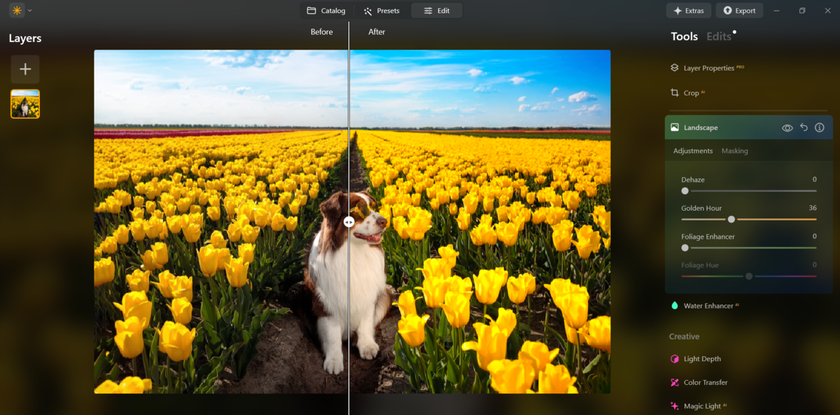Toggle Landscape tool visibility eye
The height and width of the screenshot is (415, 840).
click(x=787, y=127)
